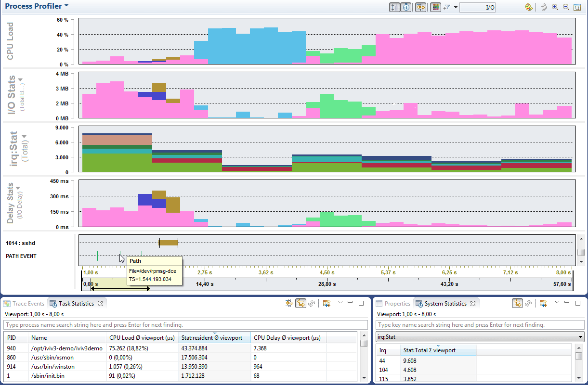Expand the irq:Stat chart type dropdown
Screen dimensions: 588x385
23,137
